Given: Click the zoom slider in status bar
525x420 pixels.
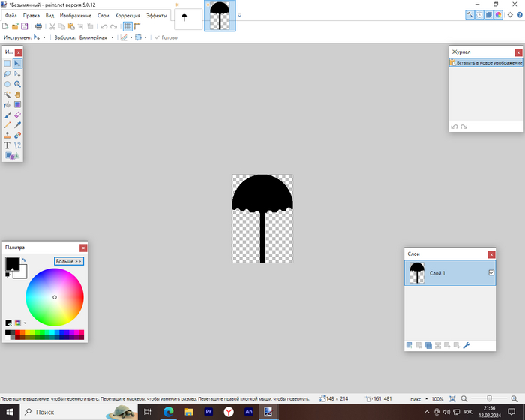Looking at the screenshot, I should (490, 399).
